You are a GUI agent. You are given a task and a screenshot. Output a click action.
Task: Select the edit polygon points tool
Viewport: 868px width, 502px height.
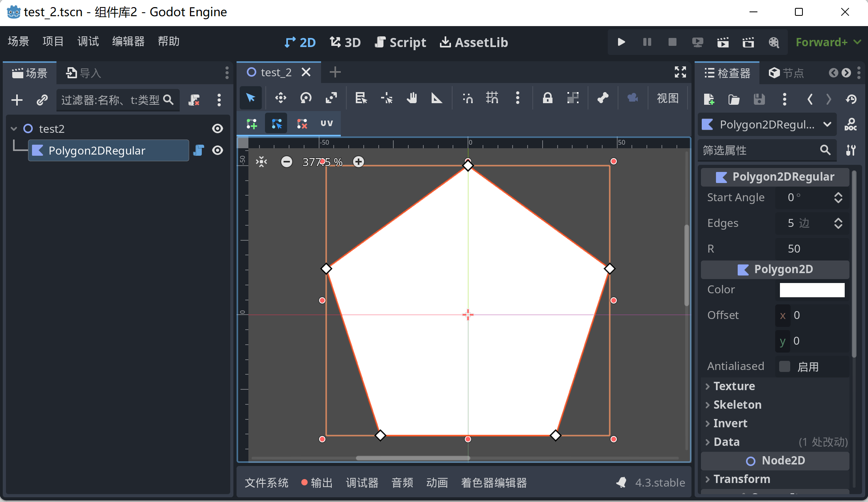[x=276, y=124]
